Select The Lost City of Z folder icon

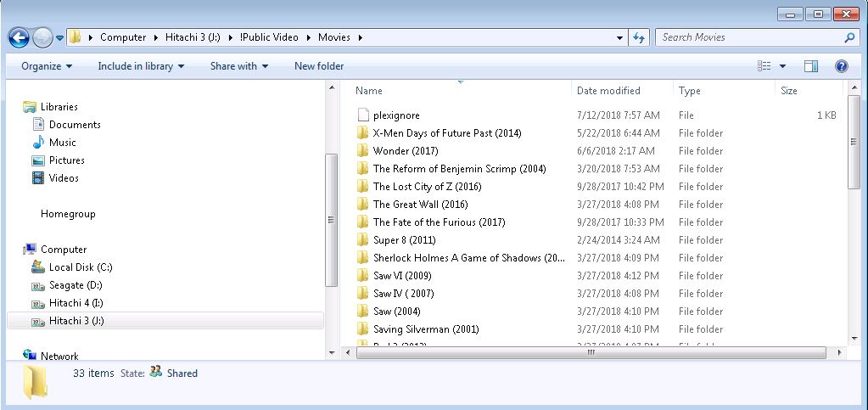tap(362, 186)
